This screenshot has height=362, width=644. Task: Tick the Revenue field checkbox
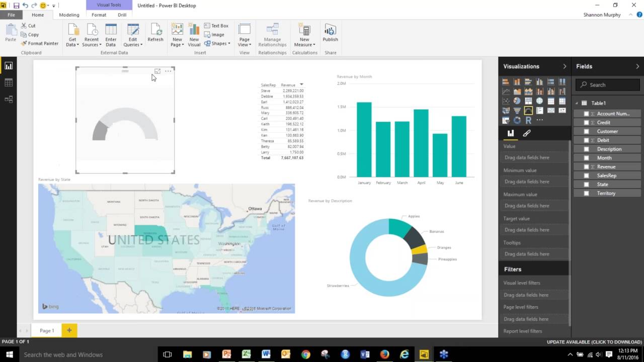coord(586,166)
